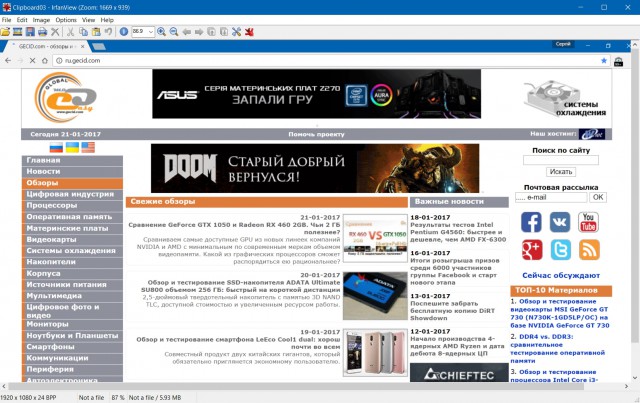Click the Undo arrow icon

[108, 32]
